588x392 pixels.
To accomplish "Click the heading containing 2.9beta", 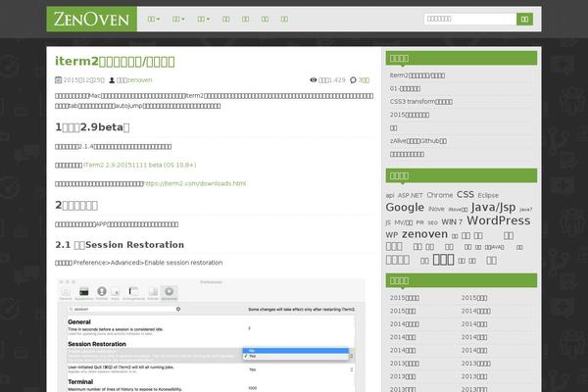I will coord(93,127).
